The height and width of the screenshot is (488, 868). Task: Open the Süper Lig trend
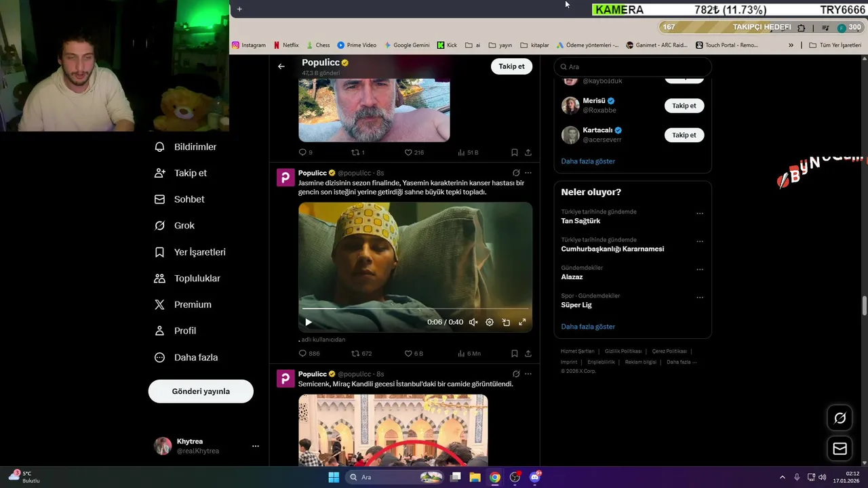click(x=576, y=305)
